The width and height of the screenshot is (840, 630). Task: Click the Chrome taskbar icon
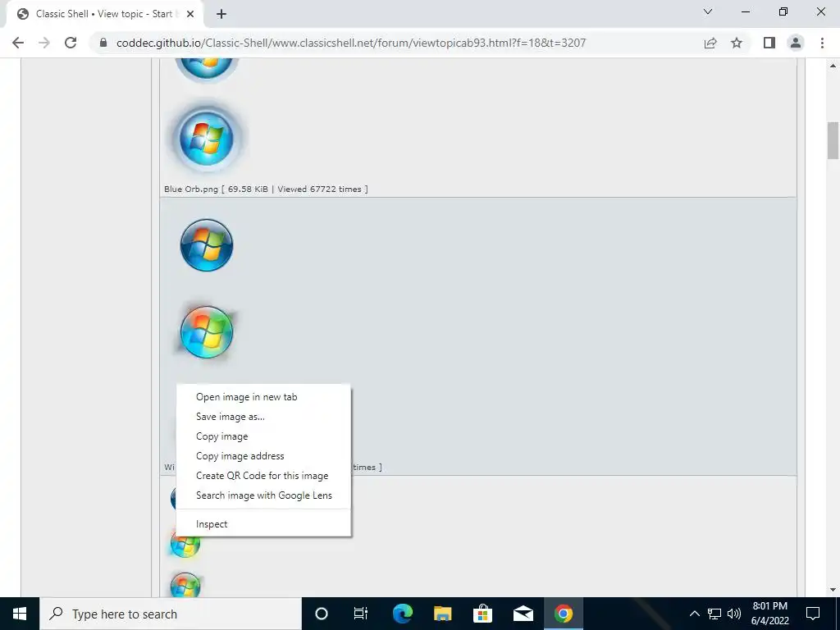563,614
